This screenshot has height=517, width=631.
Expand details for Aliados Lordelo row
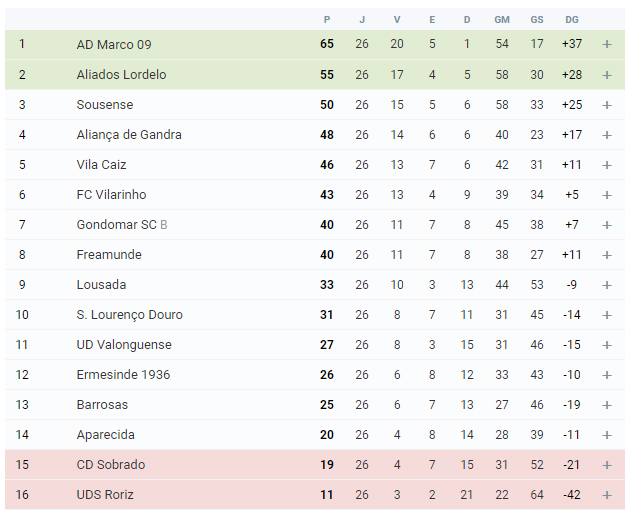[607, 75]
